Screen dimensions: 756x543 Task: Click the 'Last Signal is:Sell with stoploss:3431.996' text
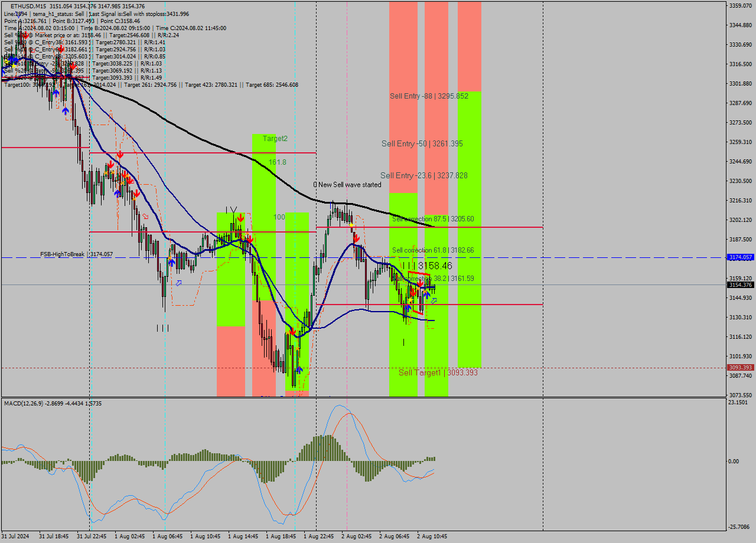coord(139,14)
